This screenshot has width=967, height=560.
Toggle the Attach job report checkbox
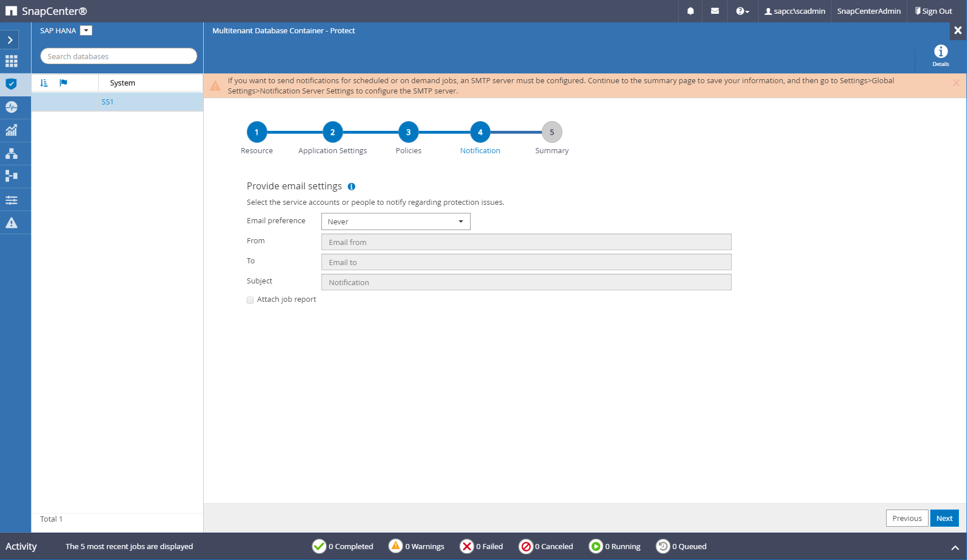pyautogui.click(x=250, y=300)
